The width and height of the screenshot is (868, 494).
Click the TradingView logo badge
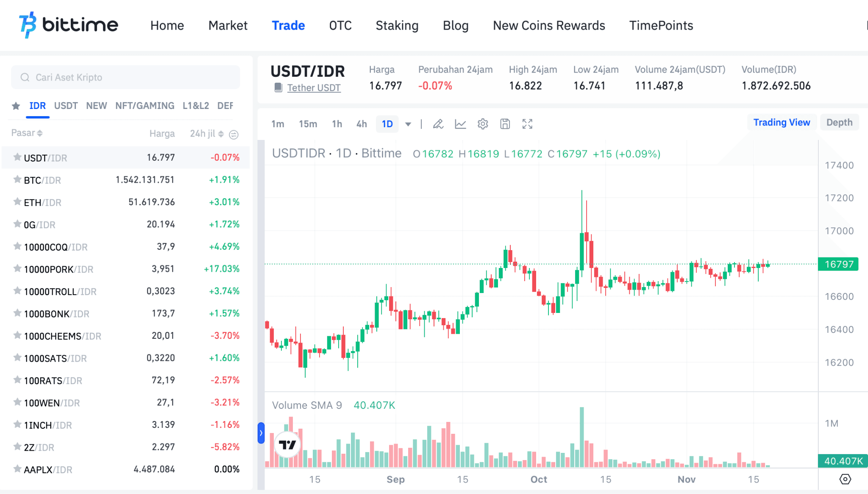click(x=287, y=444)
